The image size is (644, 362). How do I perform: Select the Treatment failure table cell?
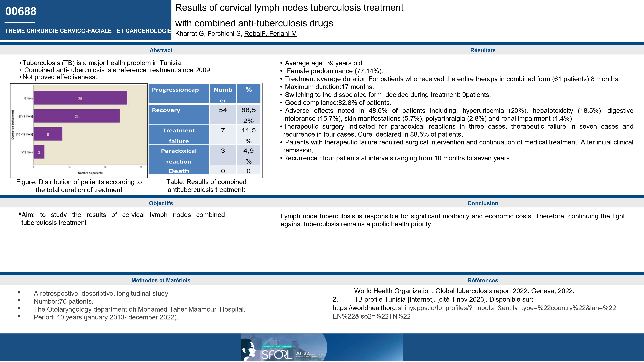(178, 135)
